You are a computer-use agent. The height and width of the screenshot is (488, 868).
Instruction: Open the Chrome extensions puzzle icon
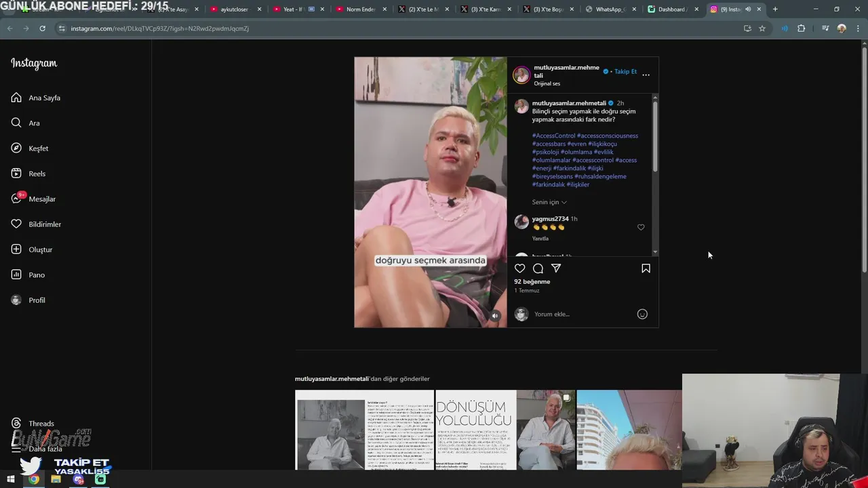tap(802, 28)
